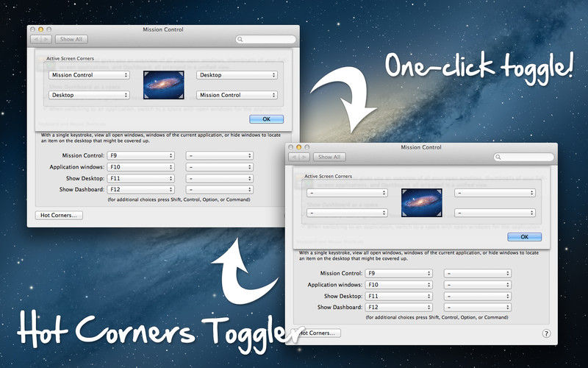Click galaxy screen thumbnail in left window
The width and height of the screenshot is (588, 368).
point(164,85)
